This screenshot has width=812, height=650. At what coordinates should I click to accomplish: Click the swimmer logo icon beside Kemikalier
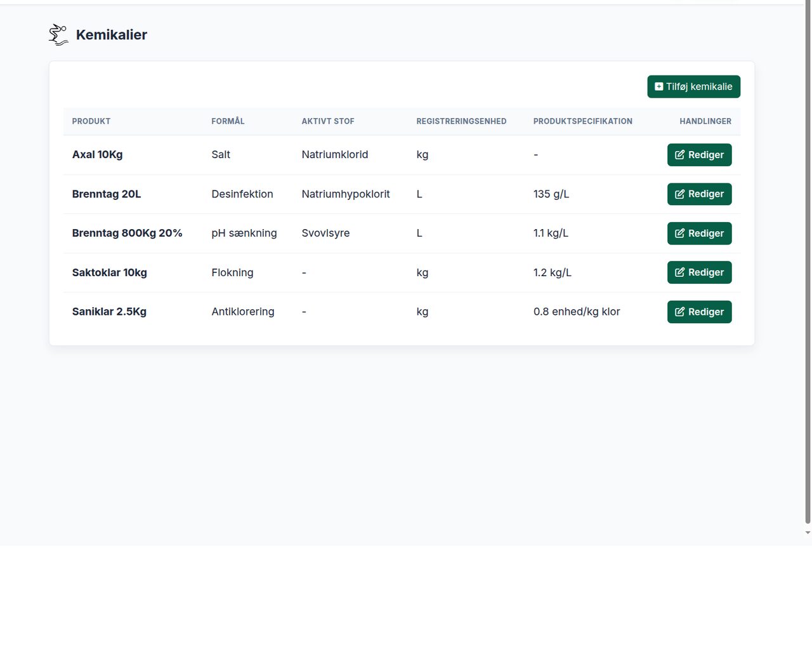click(x=58, y=35)
